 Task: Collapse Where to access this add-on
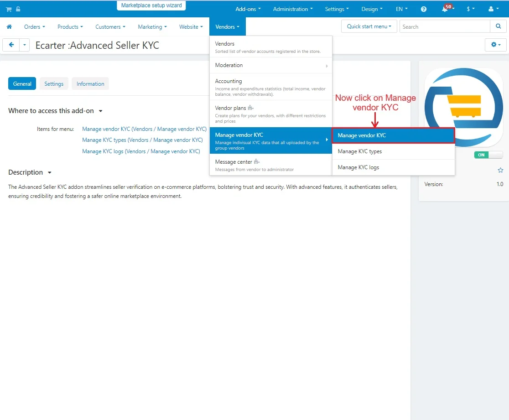101,111
